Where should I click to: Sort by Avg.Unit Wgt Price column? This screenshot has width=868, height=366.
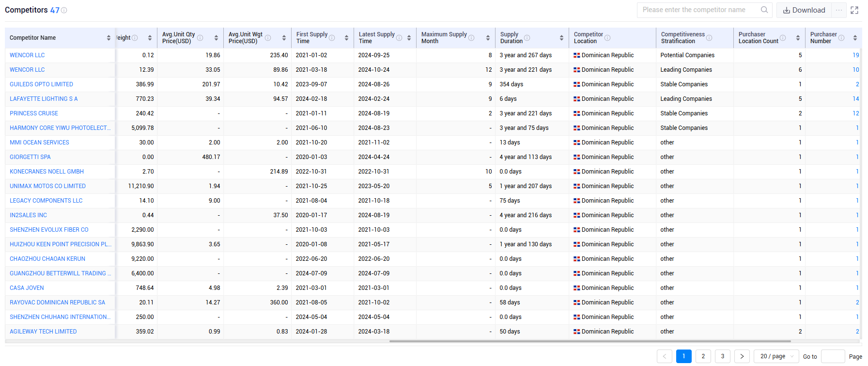tap(284, 38)
